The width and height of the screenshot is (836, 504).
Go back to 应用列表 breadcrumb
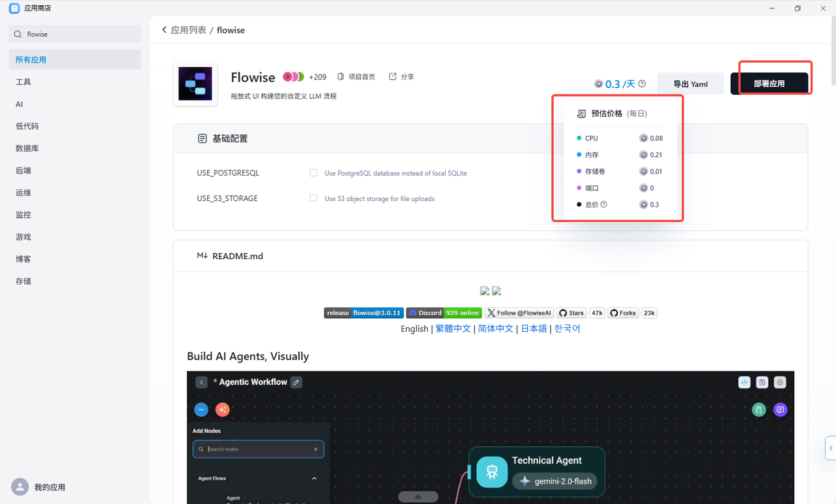[x=188, y=30]
